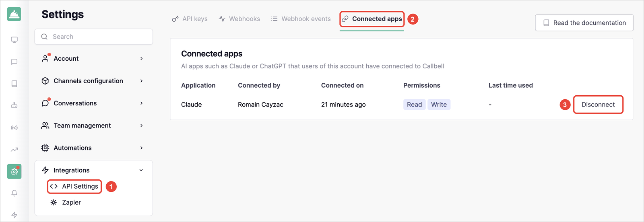The height and width of the screenshot is (222, 644).
Task: Click the Callbell bell logo
Action: pos(14,14)
